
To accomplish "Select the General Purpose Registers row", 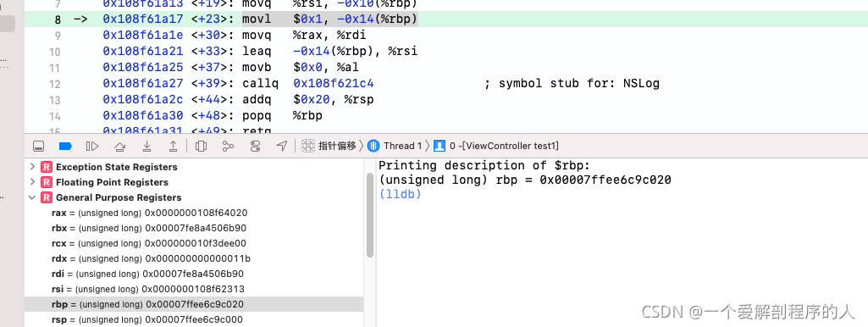I will click(x=194, y=197).
